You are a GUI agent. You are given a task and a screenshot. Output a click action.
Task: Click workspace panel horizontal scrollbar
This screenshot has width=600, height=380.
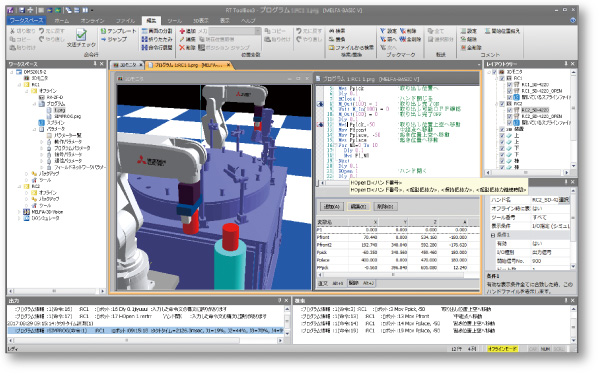click(x=56, y=291)
